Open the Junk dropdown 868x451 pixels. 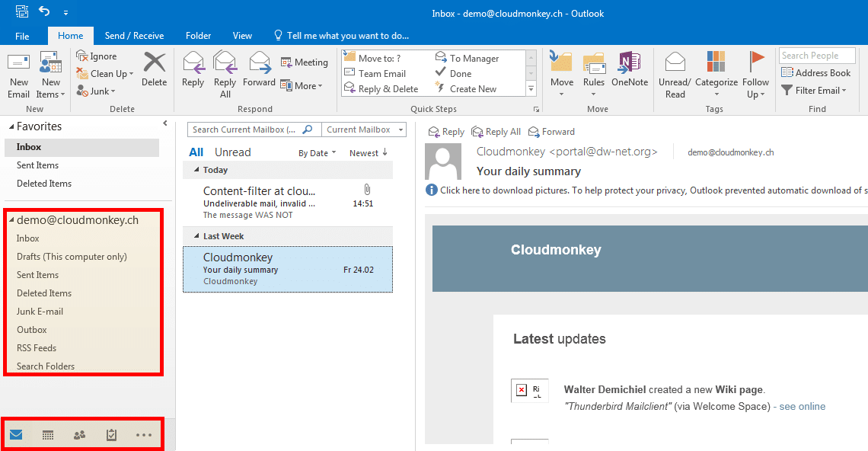coord(96,91)
